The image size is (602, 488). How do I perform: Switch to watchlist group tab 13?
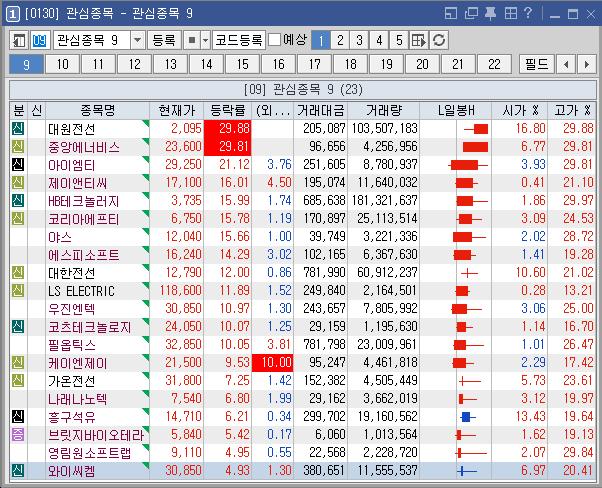point(170,64)
